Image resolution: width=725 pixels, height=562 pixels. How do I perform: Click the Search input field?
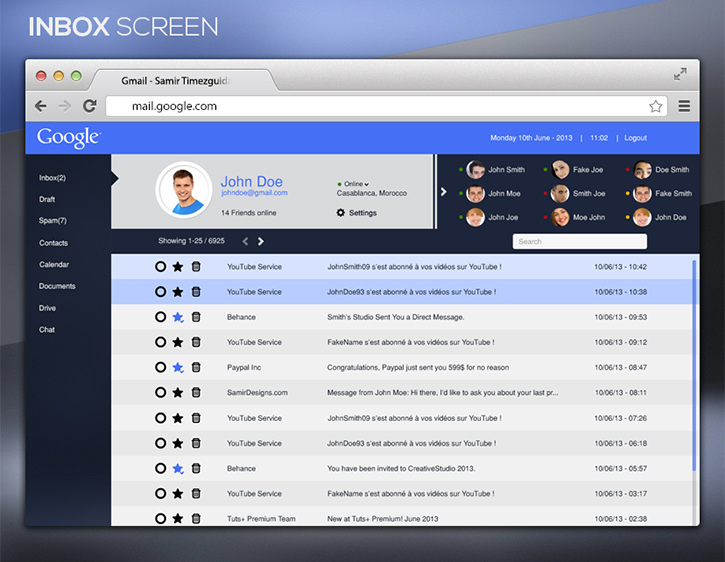579,241
